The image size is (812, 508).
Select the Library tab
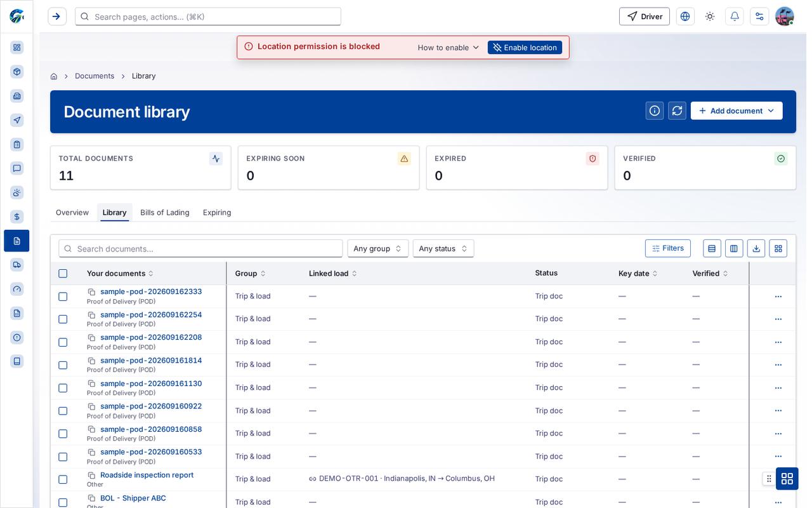click(115, 213)
